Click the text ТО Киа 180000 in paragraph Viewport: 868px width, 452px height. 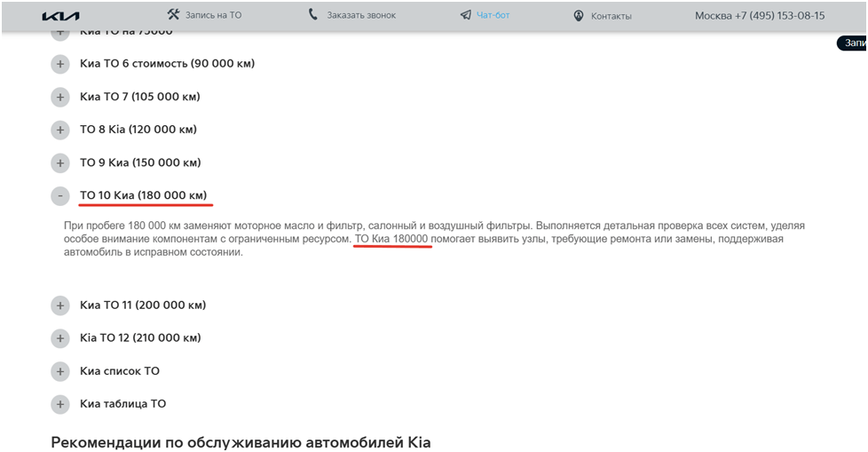point(391,239)
